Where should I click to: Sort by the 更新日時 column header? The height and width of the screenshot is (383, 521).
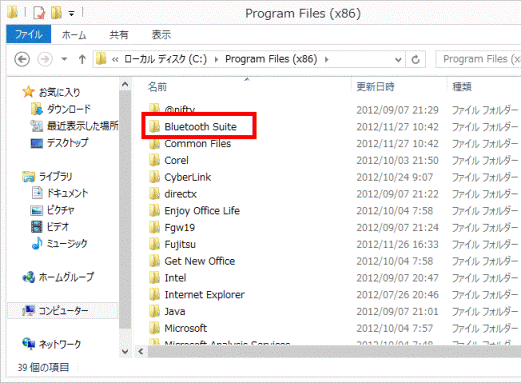point(375,87)
